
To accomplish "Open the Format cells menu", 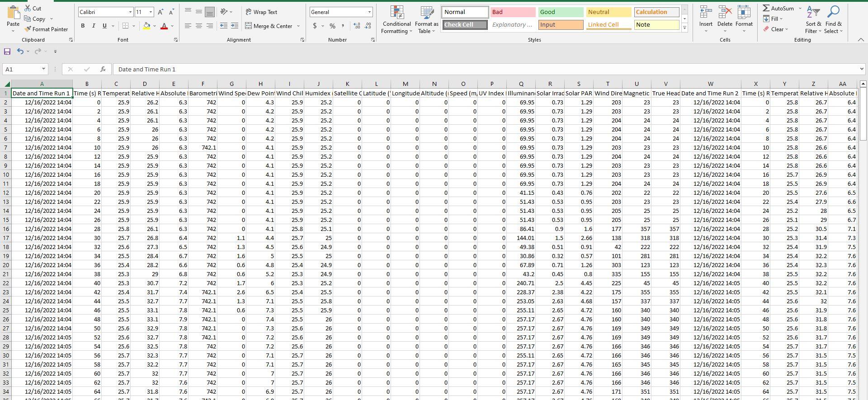I will point(744,19).
